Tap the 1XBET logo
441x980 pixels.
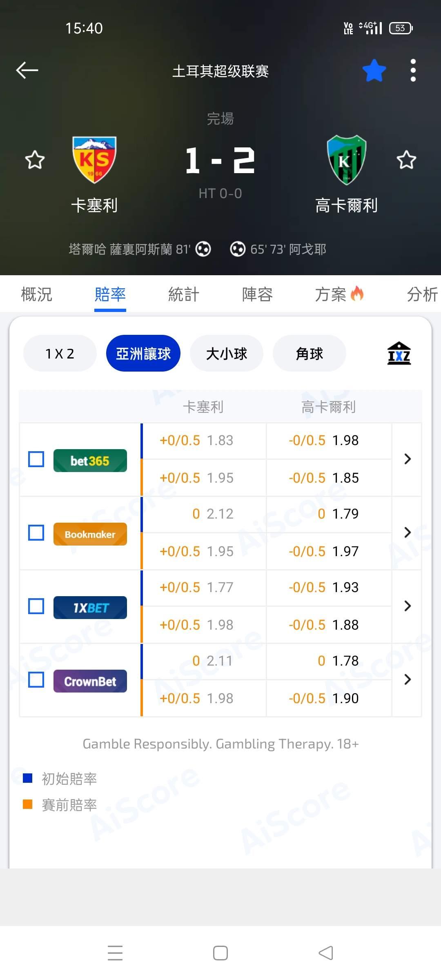coord(90,608)
